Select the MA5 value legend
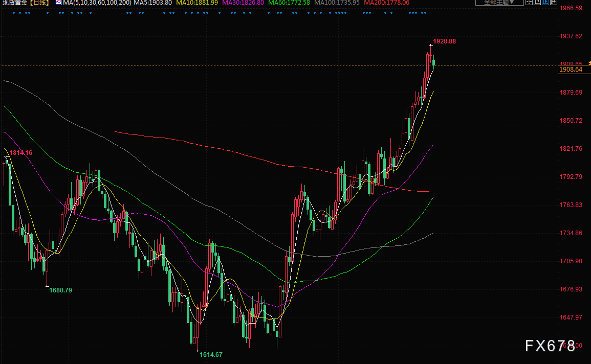Image resolution: width=591 pixels, height=364 pixels. pyautogui.click(x=152, y=3)
